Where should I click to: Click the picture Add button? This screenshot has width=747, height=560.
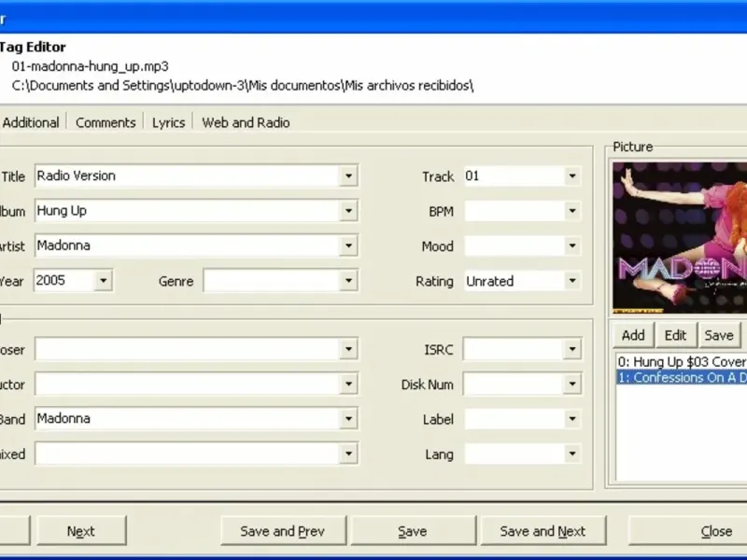click(x=633, y=335)
